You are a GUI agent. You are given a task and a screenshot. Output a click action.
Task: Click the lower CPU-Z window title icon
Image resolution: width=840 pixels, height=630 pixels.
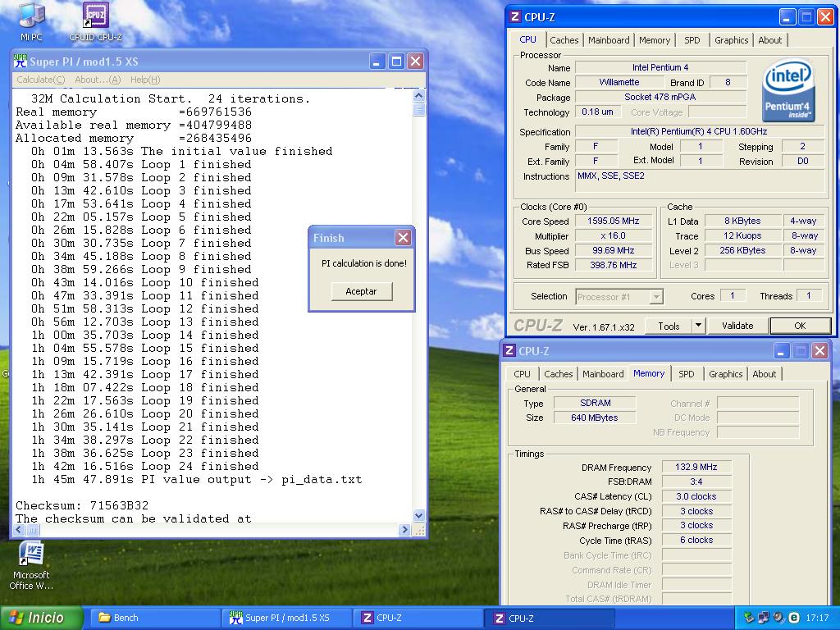click(509, 351)
